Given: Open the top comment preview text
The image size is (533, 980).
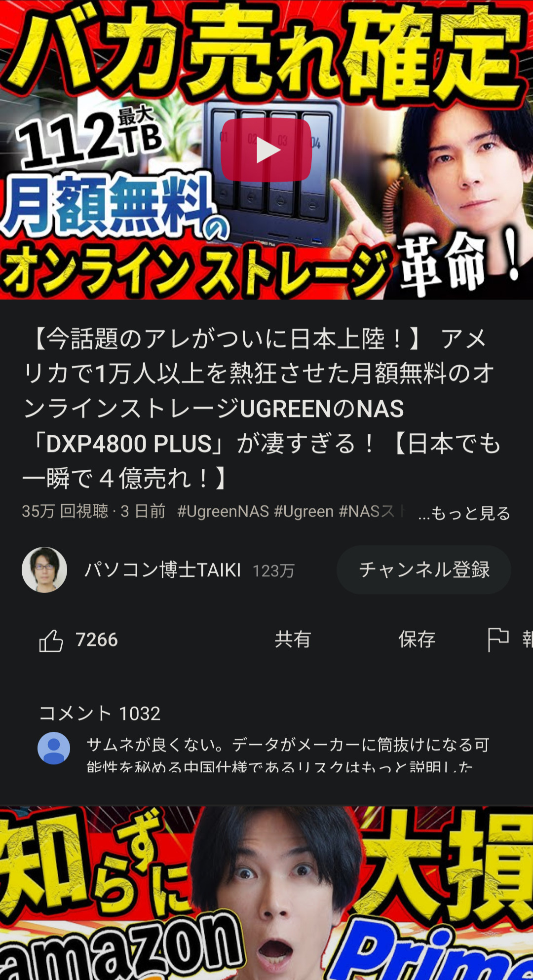Looking at the screenshot, I should pyautogui.click(x=288, y=754).
